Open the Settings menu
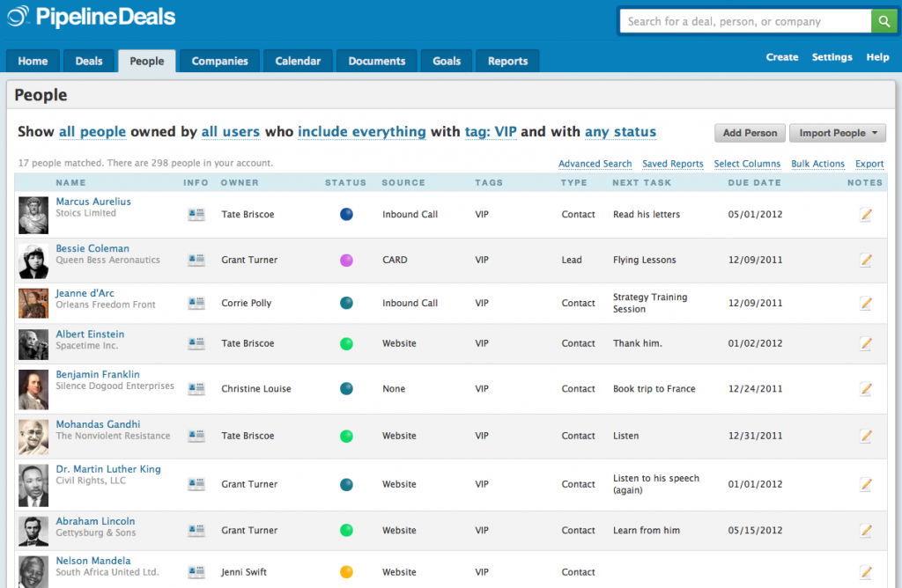902x588 pixels. pos(832,57)
